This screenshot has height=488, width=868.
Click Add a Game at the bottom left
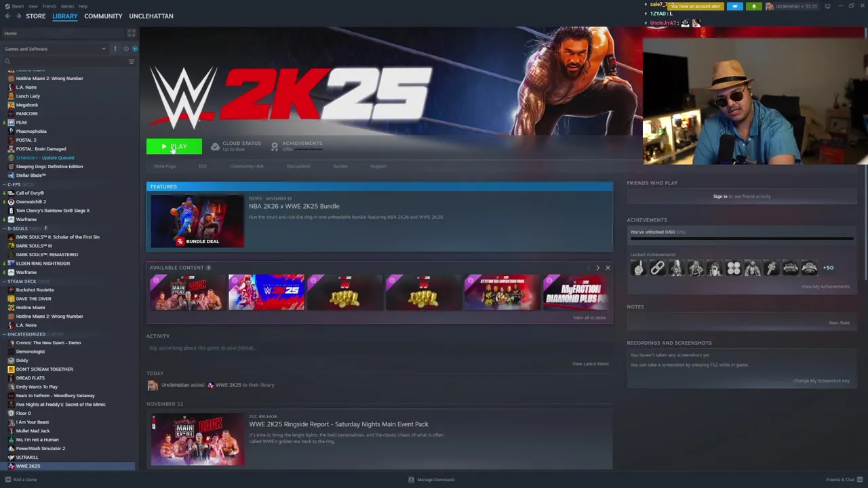[21, 480]
